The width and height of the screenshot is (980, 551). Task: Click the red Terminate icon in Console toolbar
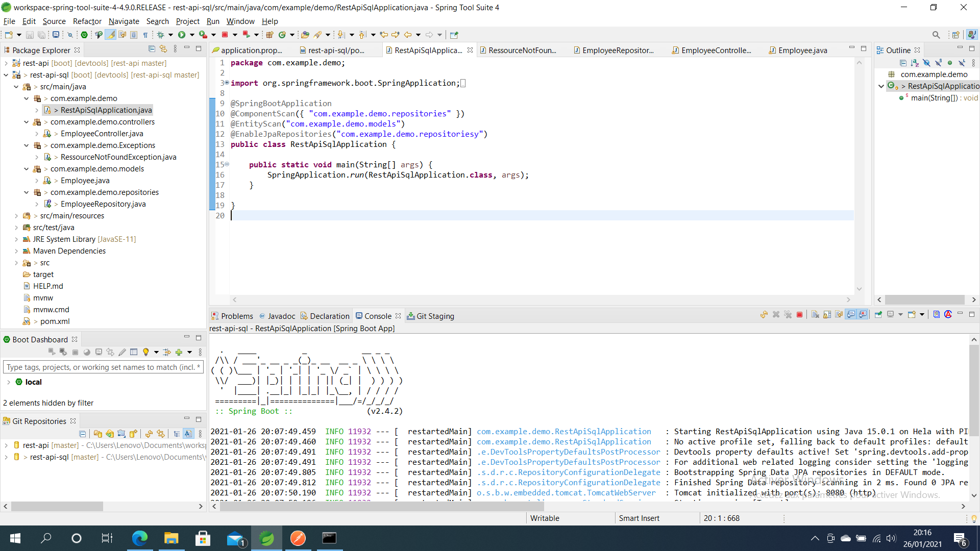point(800,314)
